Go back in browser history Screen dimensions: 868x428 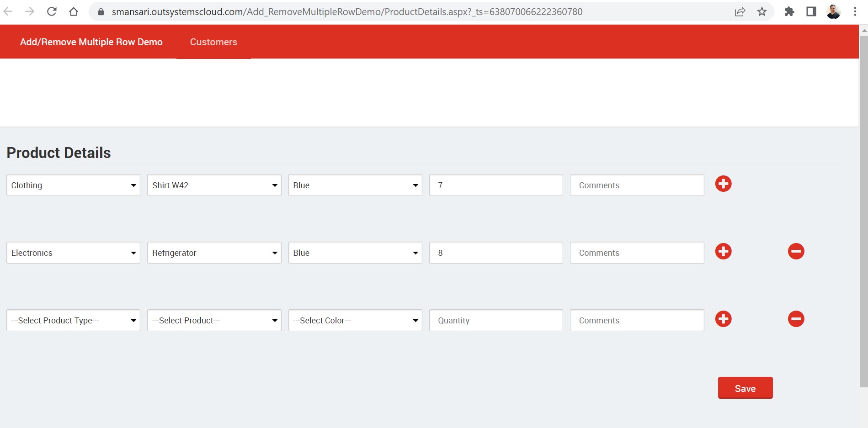click(8, 11)
